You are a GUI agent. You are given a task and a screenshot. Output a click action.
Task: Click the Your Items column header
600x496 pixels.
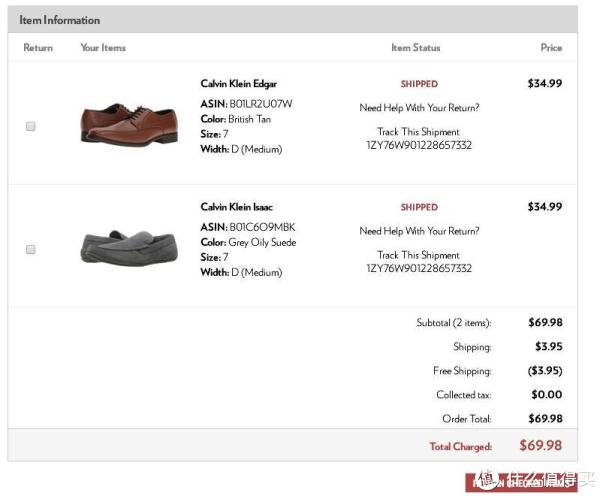(x=103, y=47)
